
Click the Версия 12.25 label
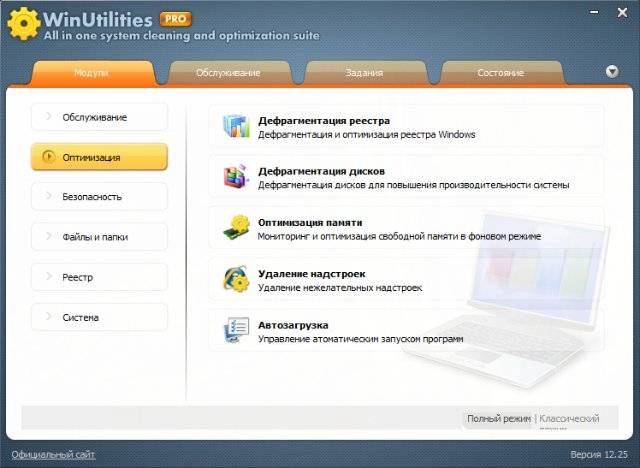pyautogui.click(x=599, y=455)
